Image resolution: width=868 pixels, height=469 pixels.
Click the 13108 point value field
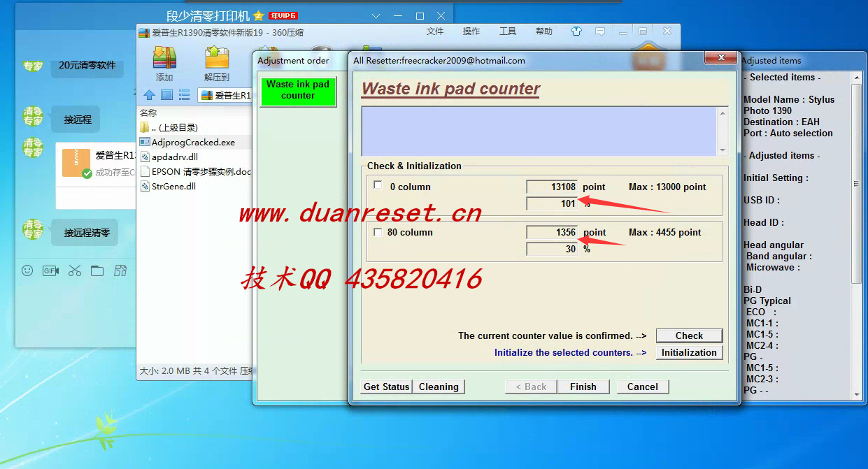tap(552, 187)
